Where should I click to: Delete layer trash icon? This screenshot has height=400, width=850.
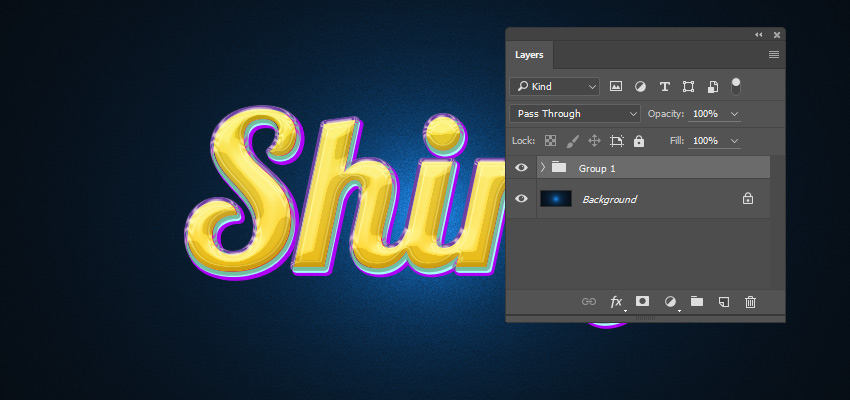click(x=750, y=302)
